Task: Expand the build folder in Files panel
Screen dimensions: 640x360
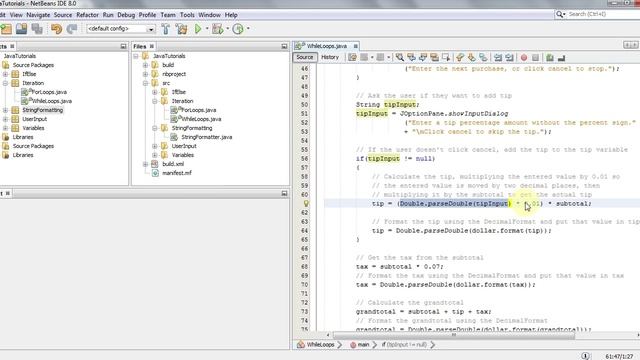Action: [145, 65]
